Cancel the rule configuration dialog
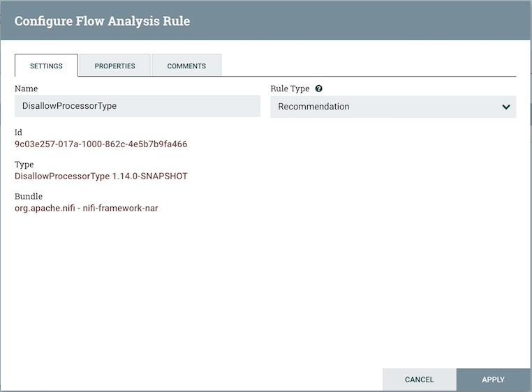The width and height of the screenshot is (532, 392). click(x=419, y=379)
